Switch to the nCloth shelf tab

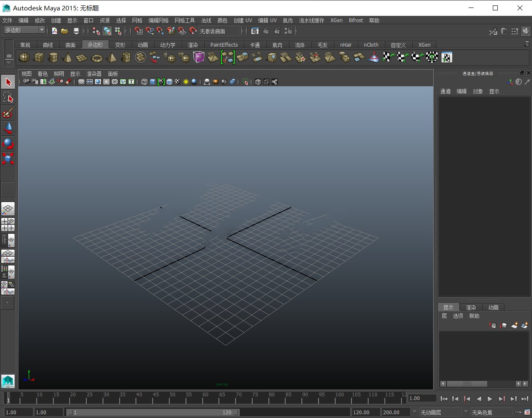pyautogui.click(x=371, y=45)
